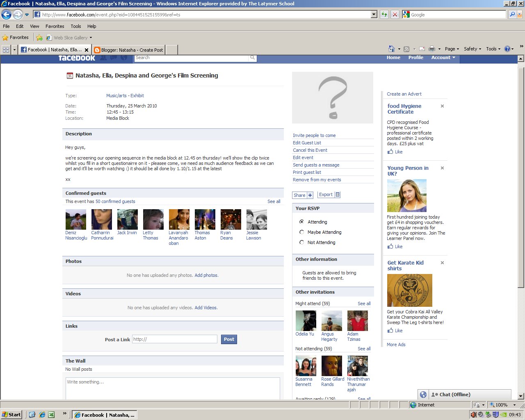Click the green Refresh page icon
The width and height of the screenshot is (525, 420).
(x=384, y=14)
